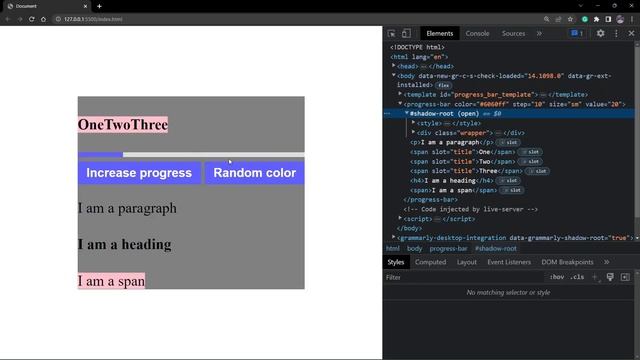Collapse the #shadow-root (open) node
The width and height of the screenshot is (640, 360).
point(407,113)
